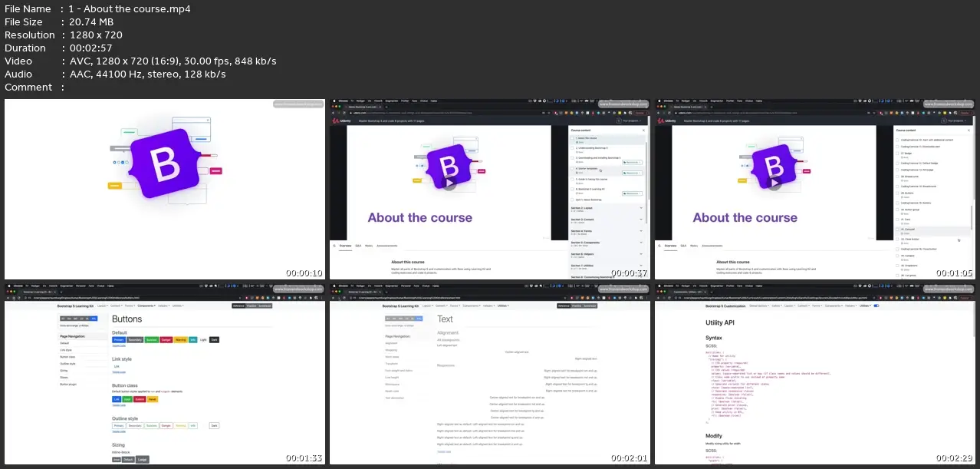Tick checkbox for 5. Guide to taking this course
Viewport: 980px width, 469px height.
pos(572,179)
